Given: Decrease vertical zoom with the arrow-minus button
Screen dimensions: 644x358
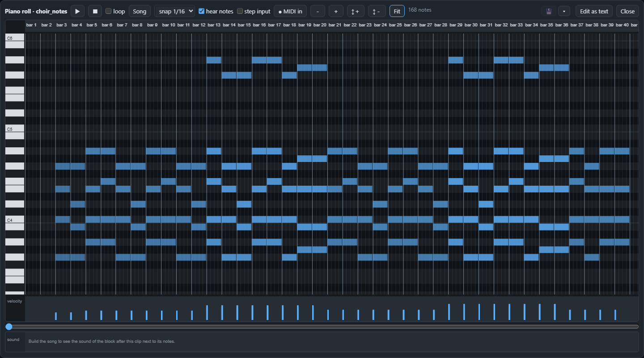Looking at the screenshot, I should pos(377,11).
